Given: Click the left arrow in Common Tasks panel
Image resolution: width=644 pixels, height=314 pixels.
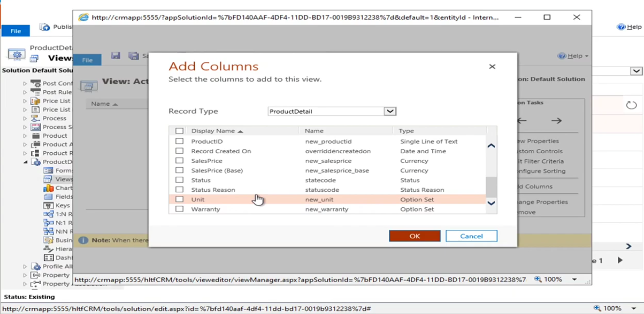Looking at the screenshot, I should (x=521, y=120).
